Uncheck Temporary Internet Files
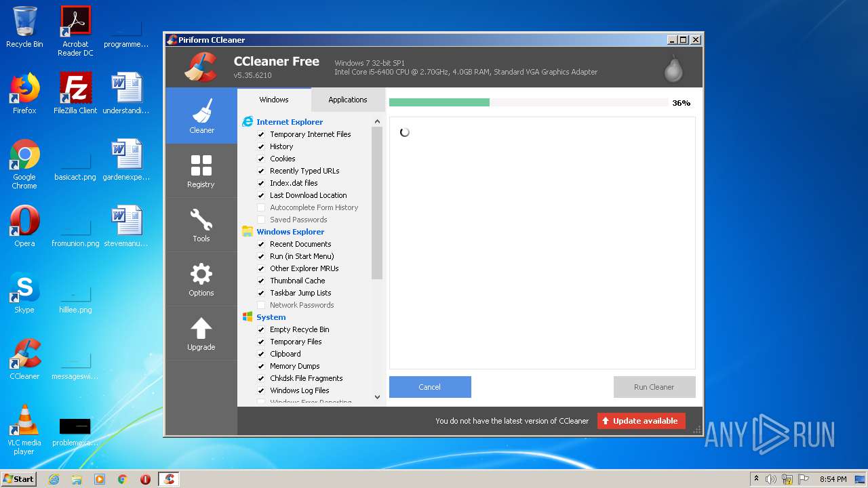This screenshot has height=488, width=868. click(x=261, y=134)
